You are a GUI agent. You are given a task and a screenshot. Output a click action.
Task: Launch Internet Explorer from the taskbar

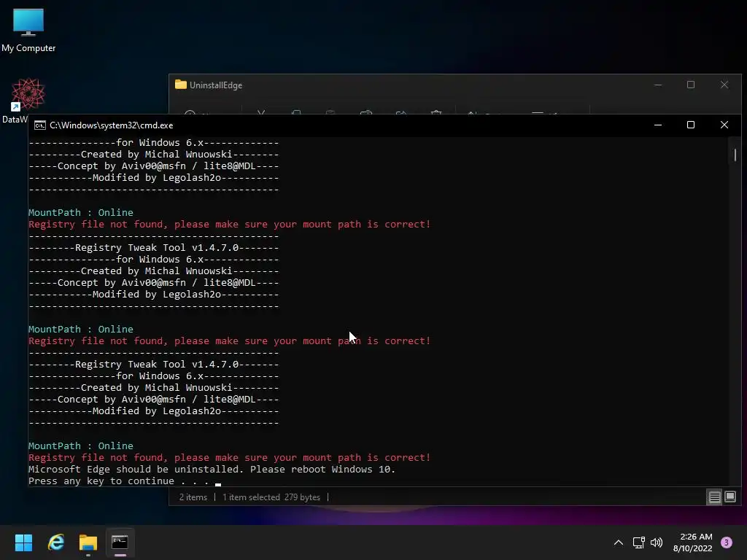[56, 542]
